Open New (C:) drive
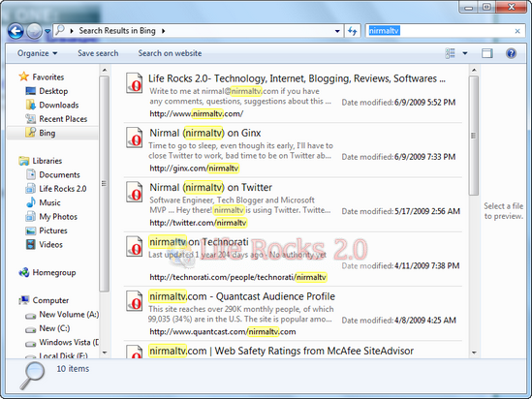Viewport: 532px width, 399px height. [47, 328]
